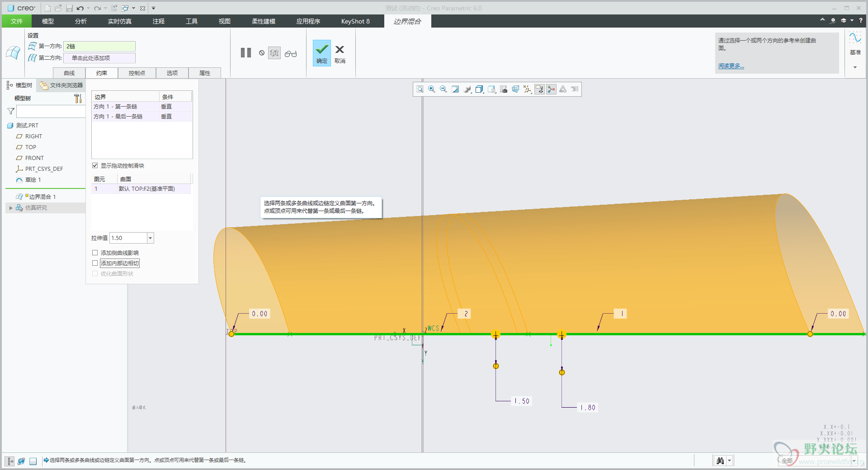Uncheck the 显示拖动控制滑块 checkbox
Image resolution: width=868 pixels, height=470 pixels.
coord(95,165)
